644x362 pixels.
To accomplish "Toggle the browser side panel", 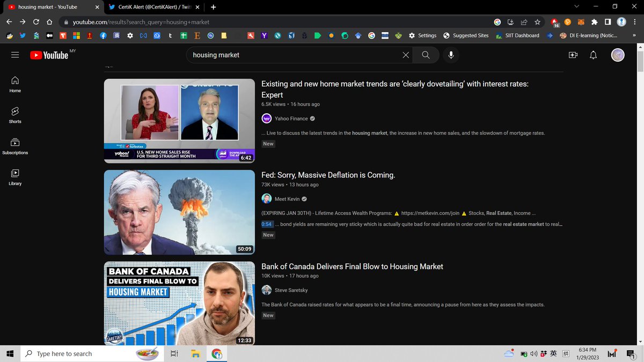I will [x=608, y=22].
